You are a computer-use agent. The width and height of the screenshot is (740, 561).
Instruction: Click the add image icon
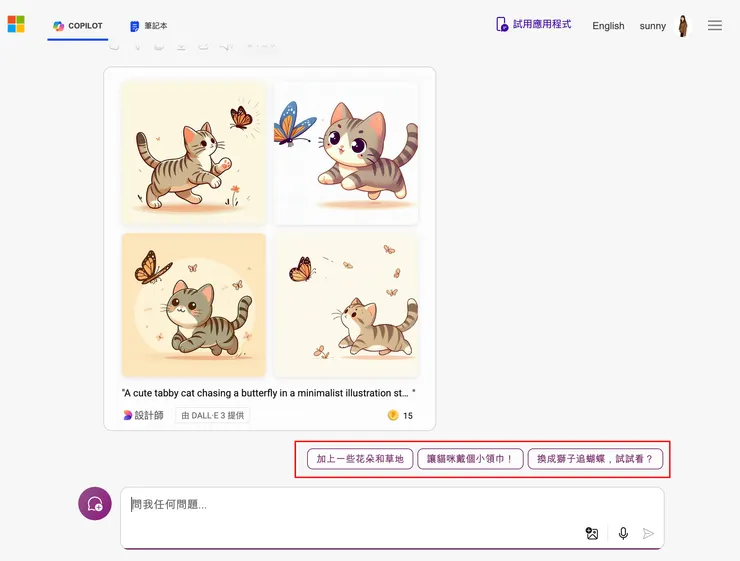592,533
